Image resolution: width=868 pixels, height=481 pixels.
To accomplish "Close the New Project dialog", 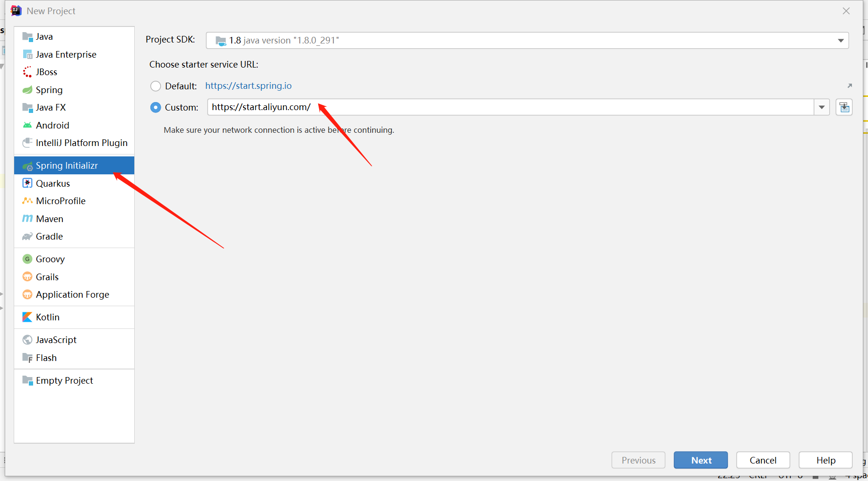I will [846, 11].
